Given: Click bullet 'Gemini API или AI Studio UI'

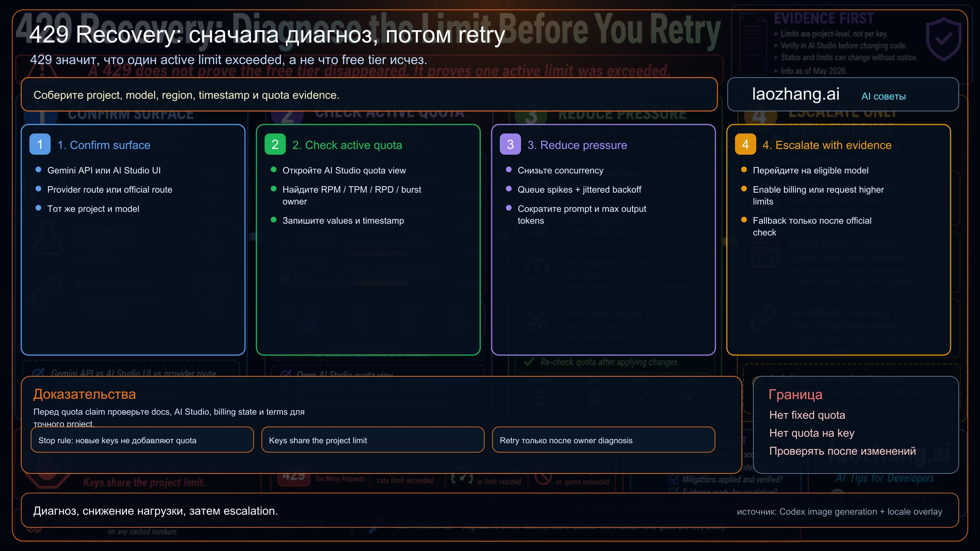Looking at the screenshot, I should tap(104, 171).
